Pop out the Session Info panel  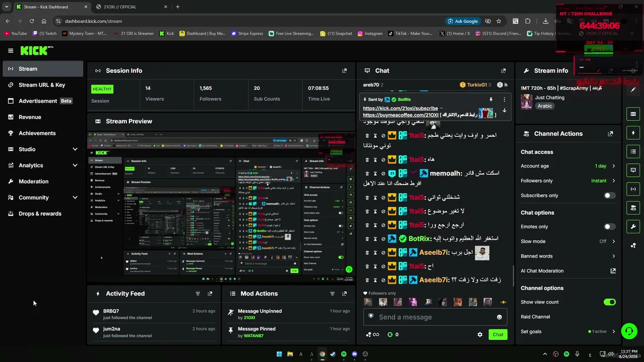pos(344,71)
